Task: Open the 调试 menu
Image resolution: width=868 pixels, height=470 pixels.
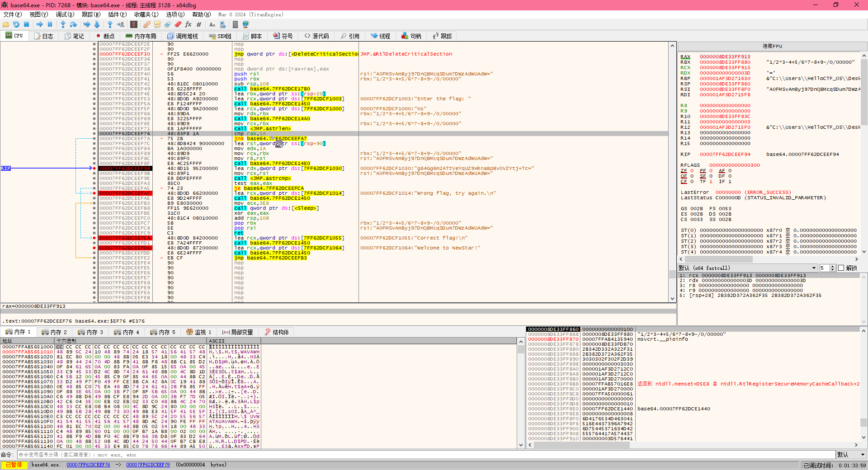Action: click(x=65, y=14)
